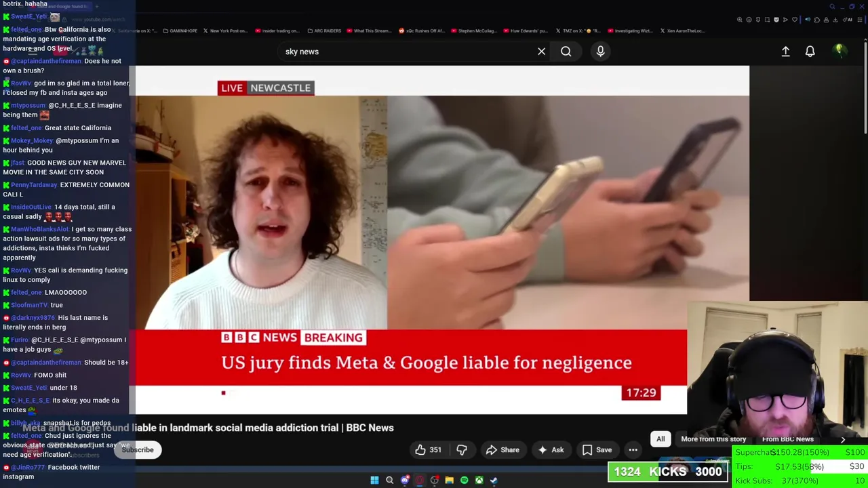Open the ad blocker shield icon

point(776,20)
